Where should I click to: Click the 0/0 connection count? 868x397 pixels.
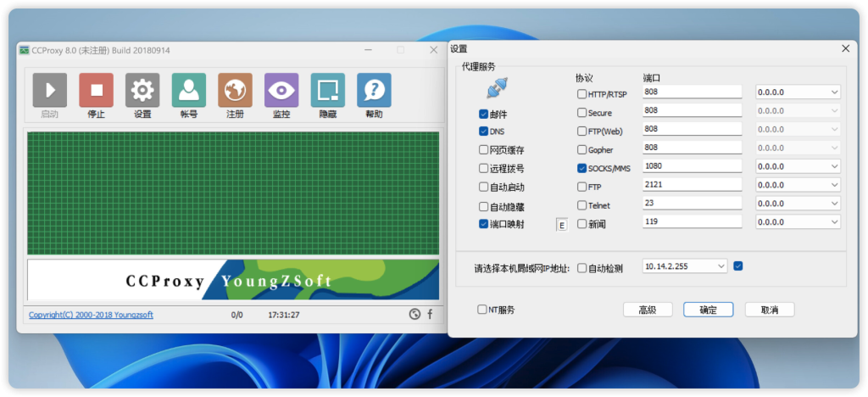coord(237,315)
